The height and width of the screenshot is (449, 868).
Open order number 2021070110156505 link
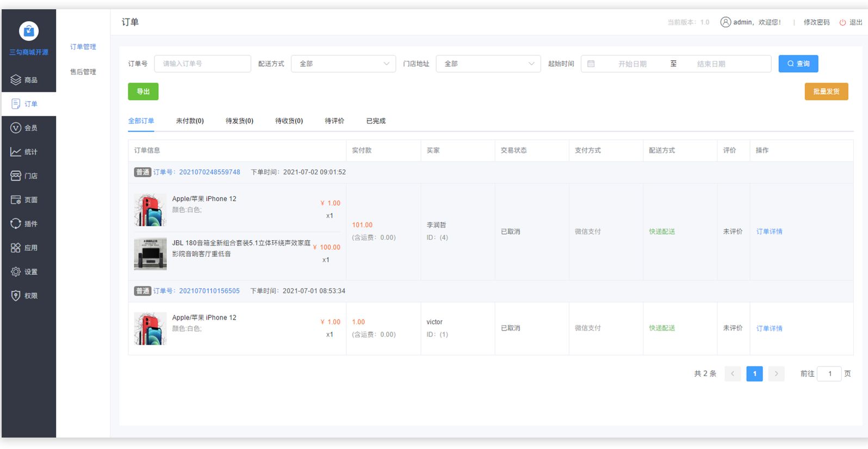pyautogui.click(x=209, y=291)
